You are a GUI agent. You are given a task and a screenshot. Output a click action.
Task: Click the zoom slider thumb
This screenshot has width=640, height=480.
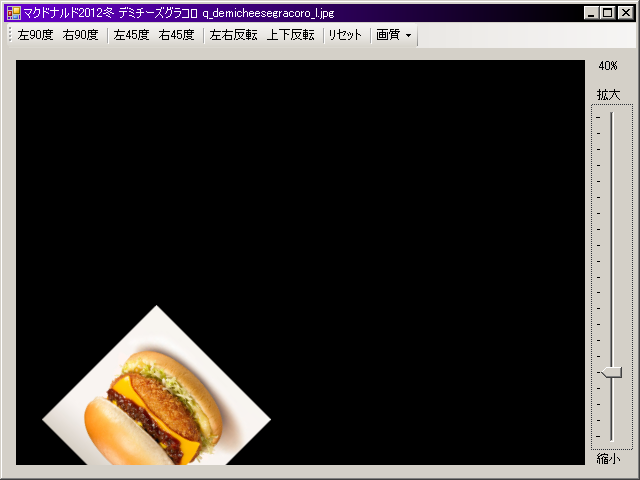tap(612, 372)
